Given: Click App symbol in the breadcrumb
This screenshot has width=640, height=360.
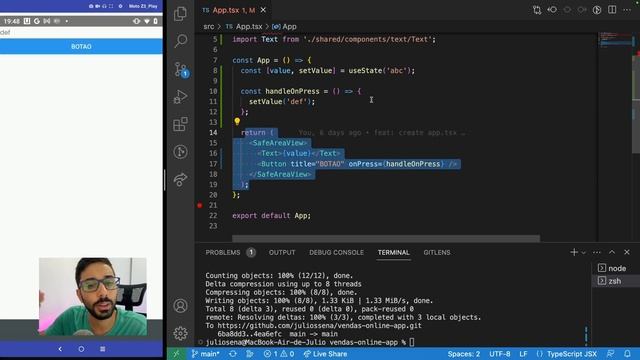Looking at the screenshot, I should (x=289, y=27).
